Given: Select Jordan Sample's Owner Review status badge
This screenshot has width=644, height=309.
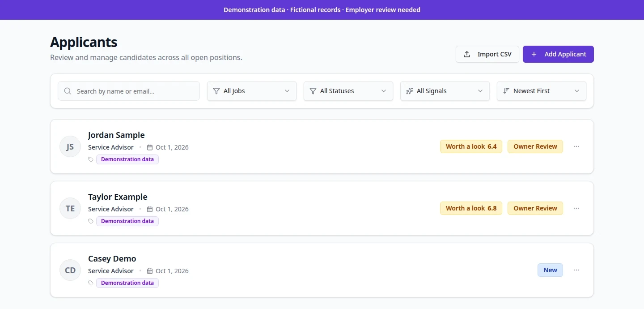Looking at the screenshot, I should [x=535, y=146].
